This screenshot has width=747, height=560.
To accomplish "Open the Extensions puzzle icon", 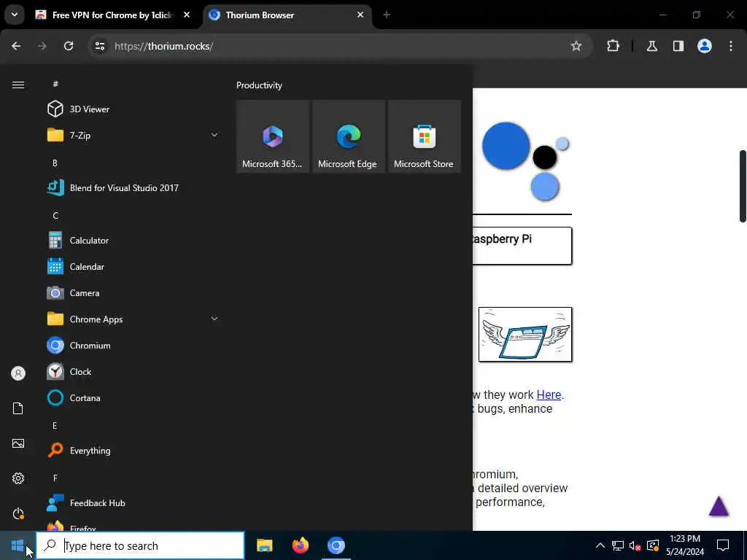I will coord(613,46).
